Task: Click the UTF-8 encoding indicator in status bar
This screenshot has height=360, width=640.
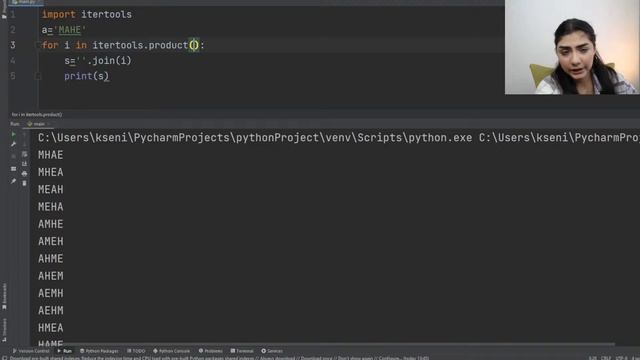Action: [x=621, y=358]
